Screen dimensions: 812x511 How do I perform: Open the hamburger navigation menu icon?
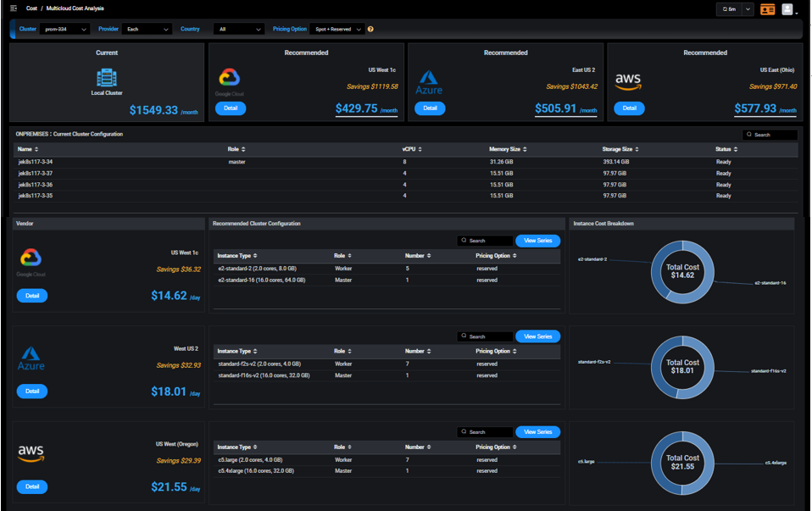pyautogui.click(x=14, y=8)
